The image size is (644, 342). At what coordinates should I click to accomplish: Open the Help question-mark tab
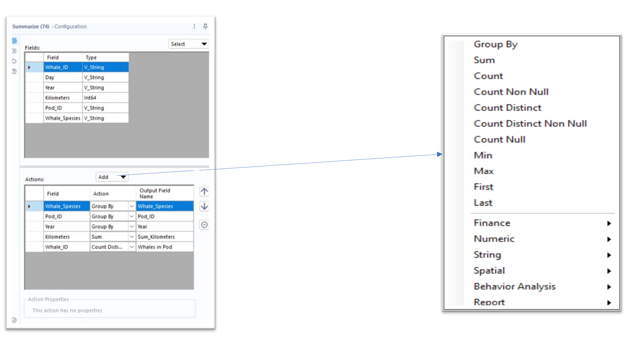(x=14, y=71)
